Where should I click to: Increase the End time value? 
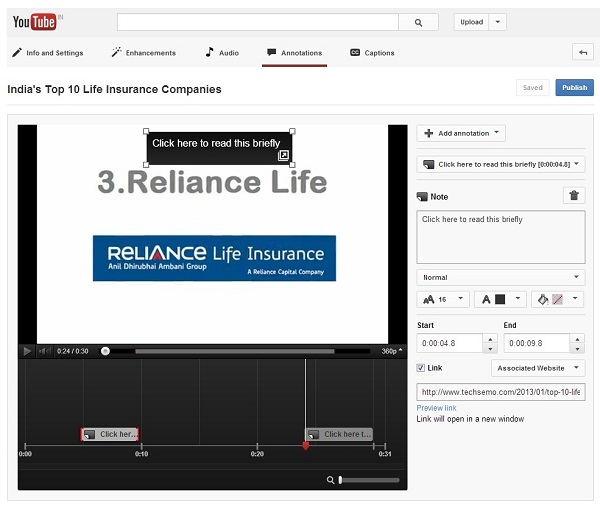pyautogui.click(x=577, y=339)
